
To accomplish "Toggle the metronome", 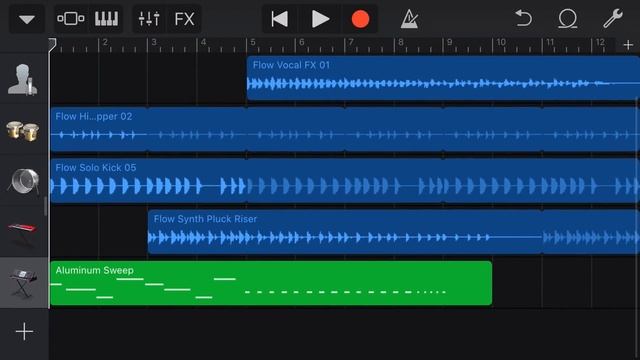I will (409, 19).
